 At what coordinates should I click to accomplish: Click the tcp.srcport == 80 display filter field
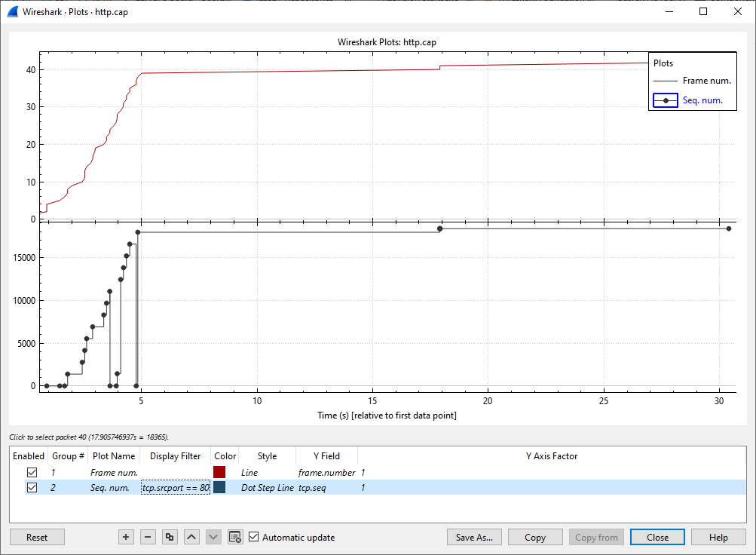pyautogui.click(x=175, y=488)
